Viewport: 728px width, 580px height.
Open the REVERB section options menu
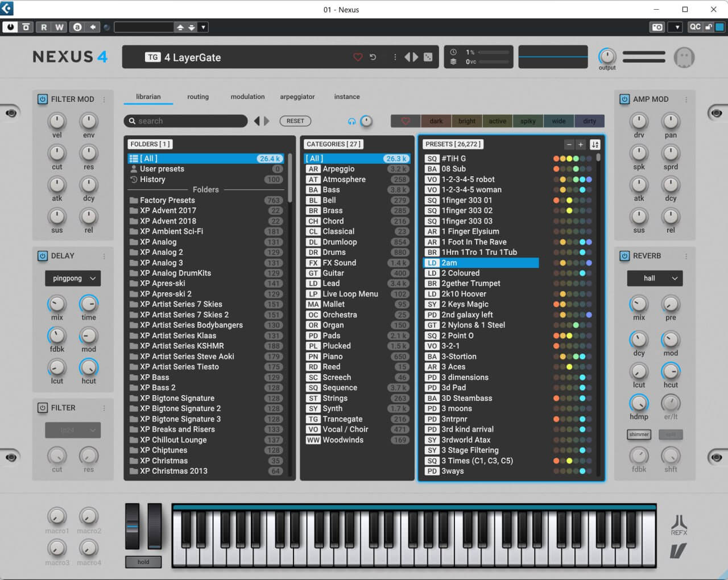pos(686,256)
